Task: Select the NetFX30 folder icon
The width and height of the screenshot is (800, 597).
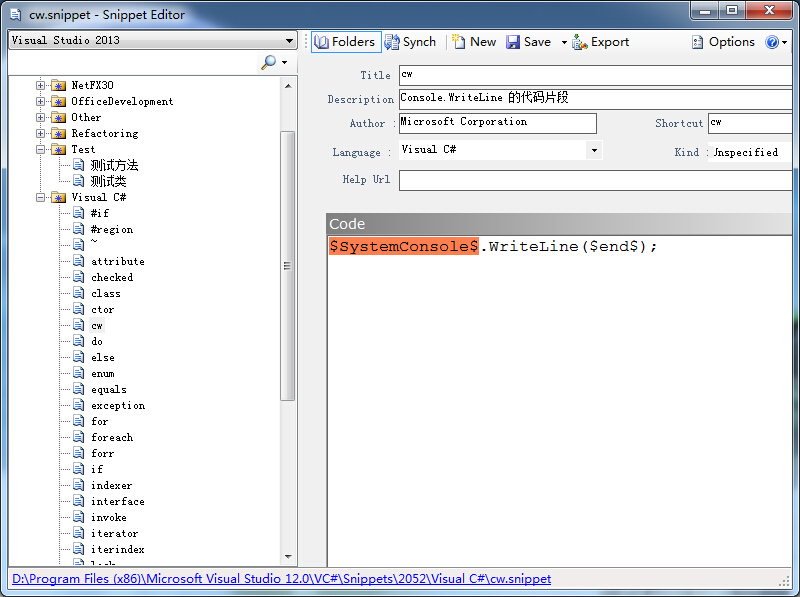Action: (59, 85)
